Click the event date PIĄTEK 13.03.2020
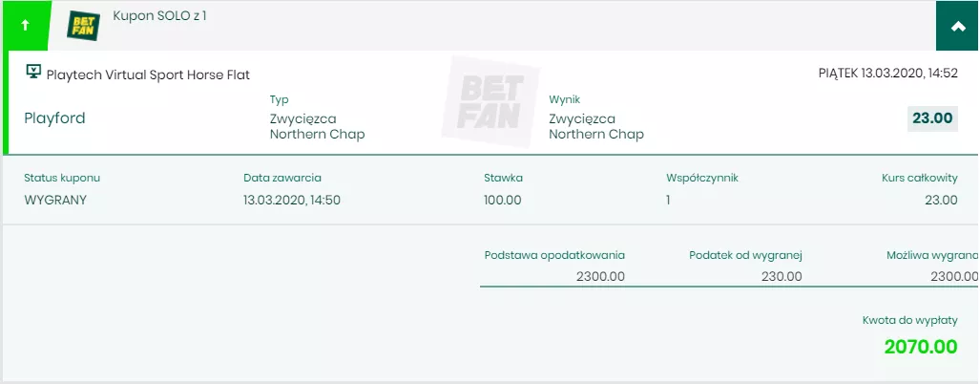Image resolution: width=980 pixels, height=384 pixels. [x=887, y=73]
